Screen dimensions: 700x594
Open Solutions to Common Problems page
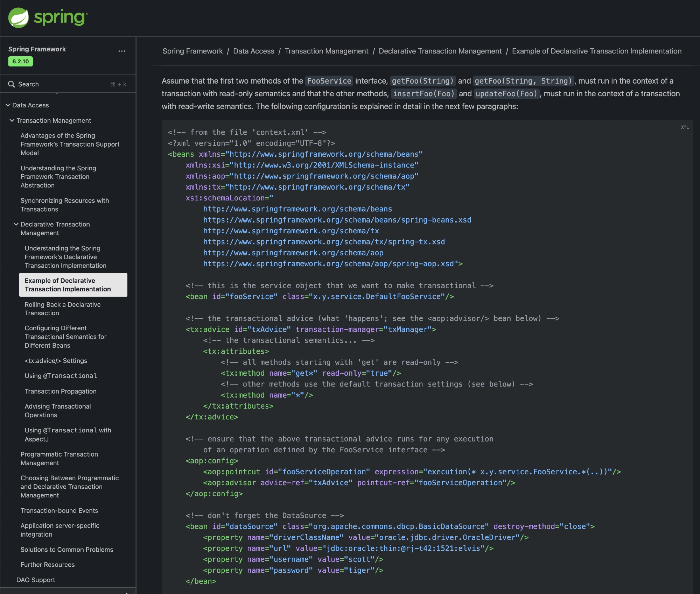pyautogui.click(x=67, y=550)
